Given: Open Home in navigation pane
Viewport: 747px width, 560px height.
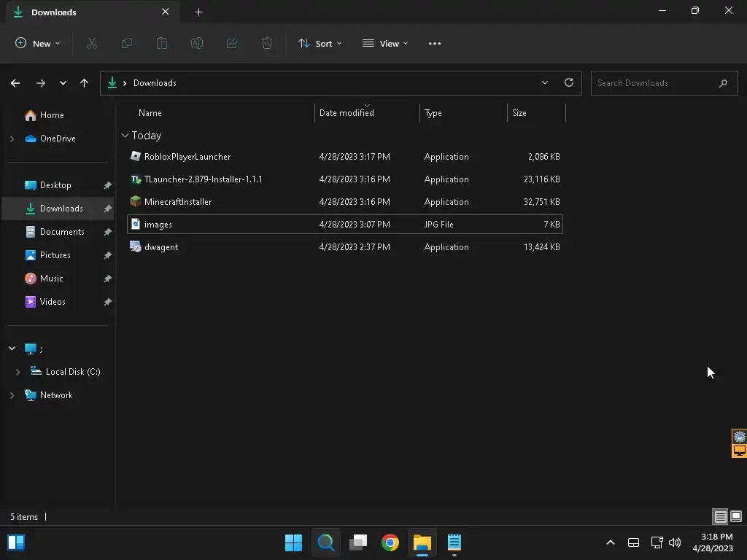Looking at the screenshot, I should click(x=52, y=115).
